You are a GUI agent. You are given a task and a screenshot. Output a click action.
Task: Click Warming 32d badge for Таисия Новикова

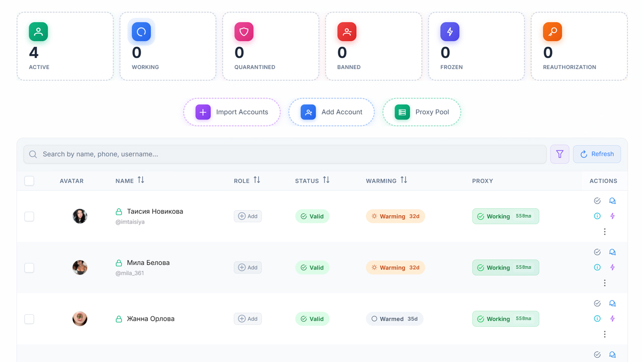click(x=395, y=216)
